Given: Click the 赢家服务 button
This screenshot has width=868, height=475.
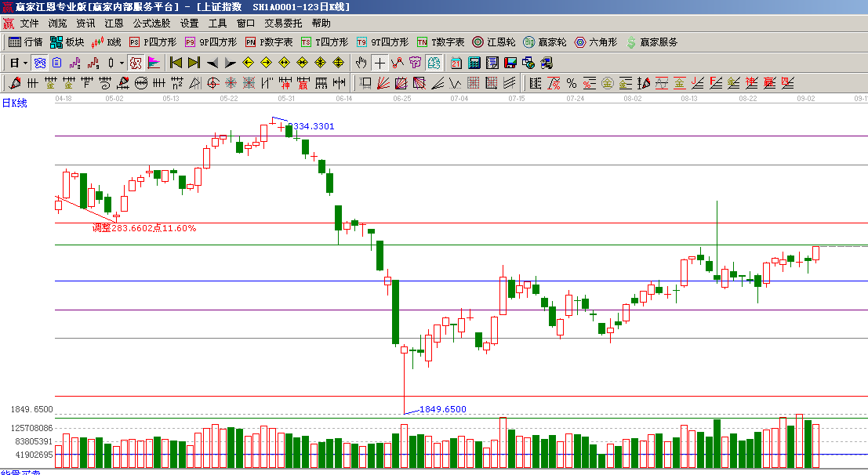Looking at the screenshot, I should click(651, 42).
